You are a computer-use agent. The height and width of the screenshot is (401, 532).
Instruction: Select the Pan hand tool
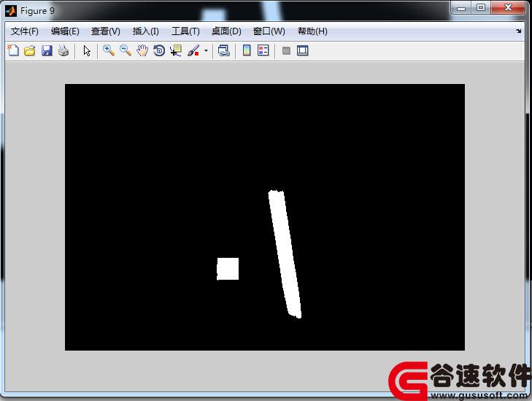point(142,50)
